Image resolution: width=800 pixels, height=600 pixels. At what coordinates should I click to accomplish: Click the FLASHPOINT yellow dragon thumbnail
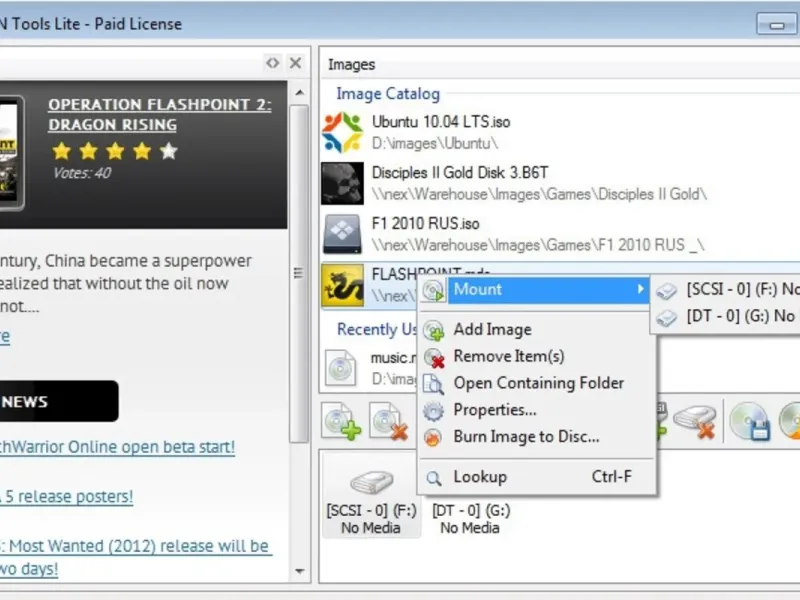coord(342,285)
